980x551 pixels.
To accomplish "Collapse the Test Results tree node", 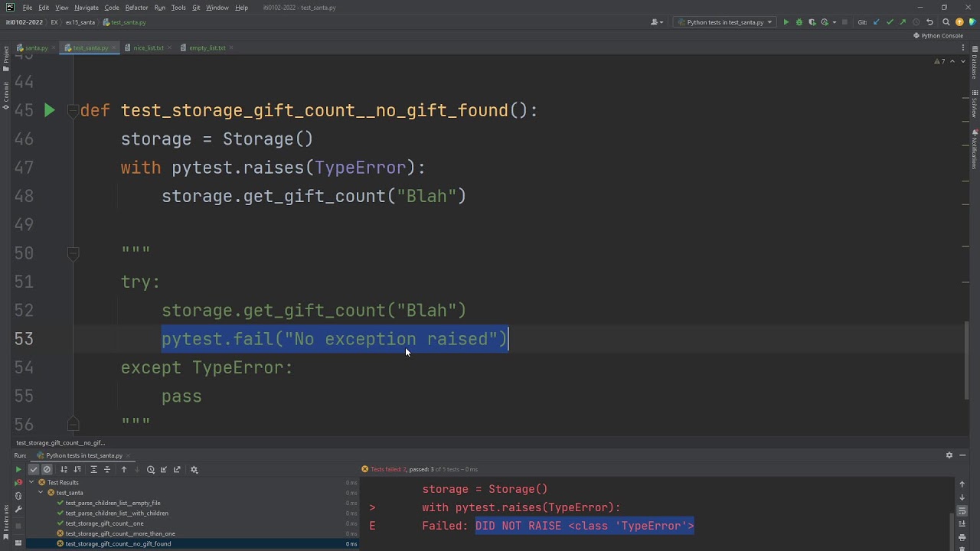I will [31, 482].
